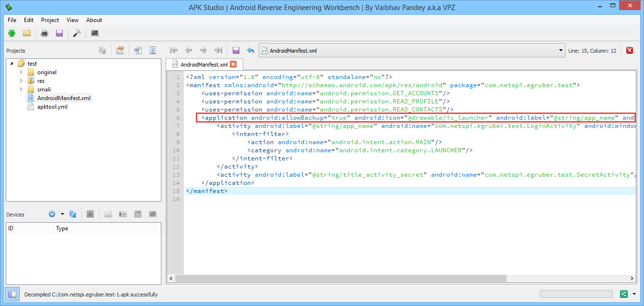Click the green Android open-APK icon

click(x=12, y=33)
